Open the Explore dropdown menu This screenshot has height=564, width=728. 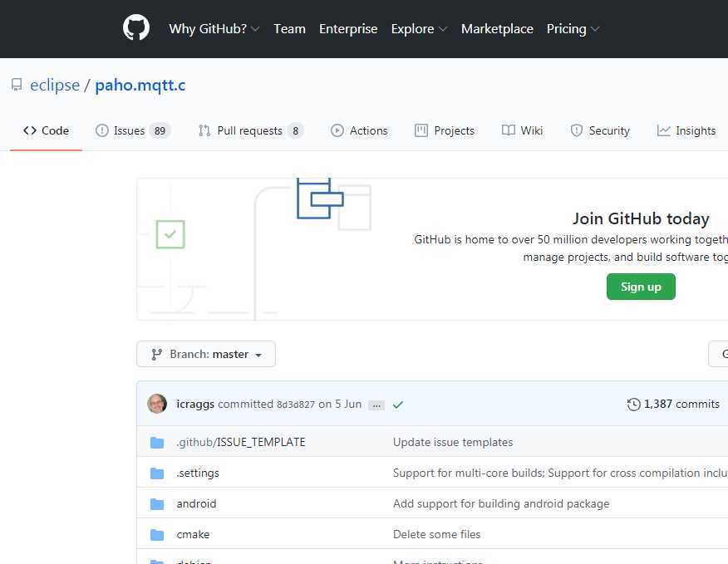[x=419, y=29]
